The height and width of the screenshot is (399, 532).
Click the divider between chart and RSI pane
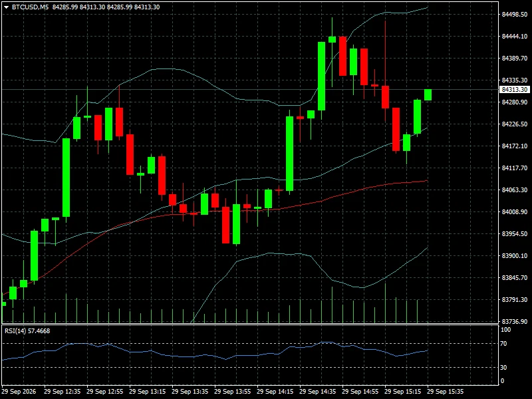(x=250, y=325)
